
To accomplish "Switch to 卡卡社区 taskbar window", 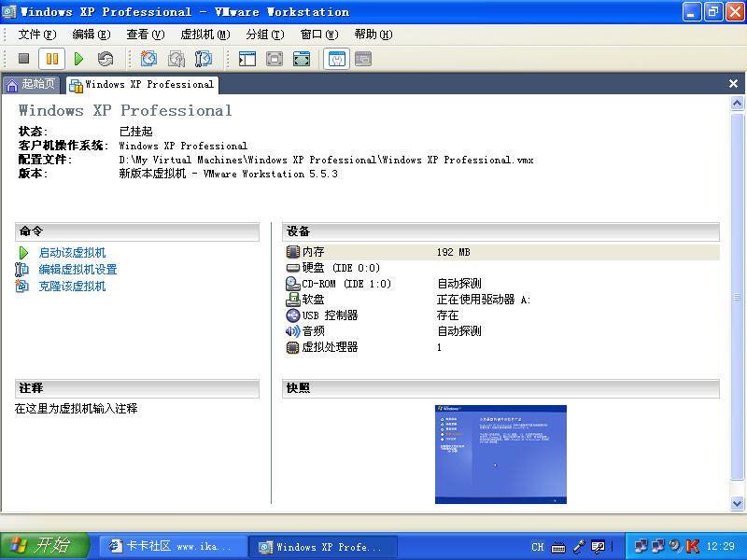I will [173, 546].
